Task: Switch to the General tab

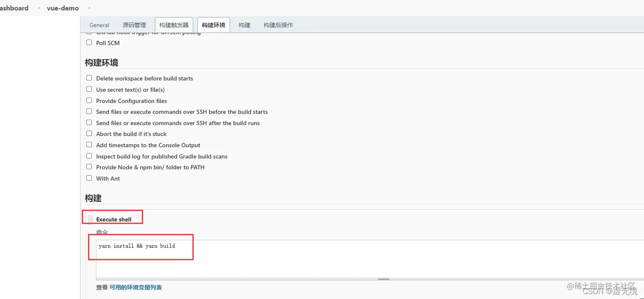Action: point(99,25)
